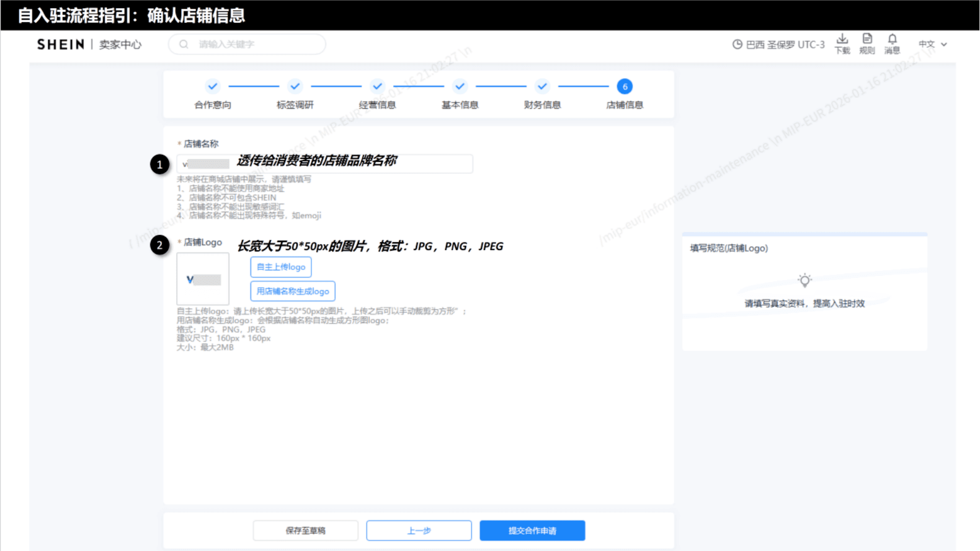Open the 下载 download icon
The height and width of the screenshot is (551, 980).
click(x=842, y=44)
